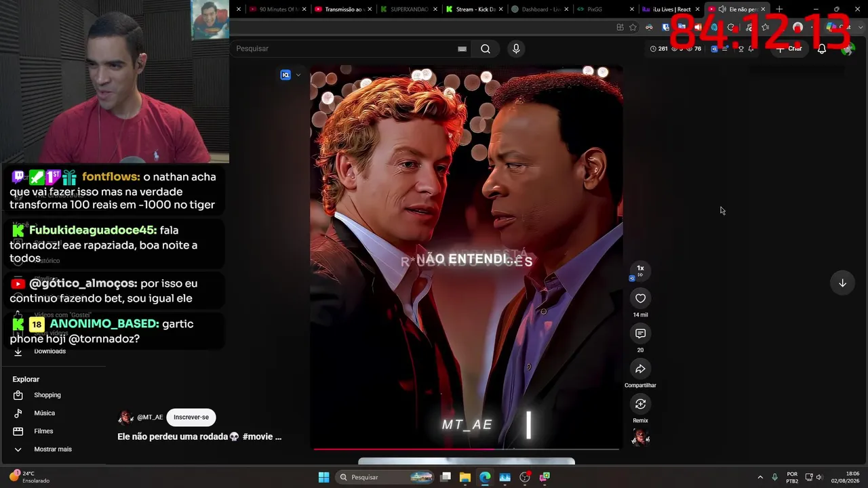Click the Explorar section heading
This screenshot has height=488, width=868.
pos(26,380)
